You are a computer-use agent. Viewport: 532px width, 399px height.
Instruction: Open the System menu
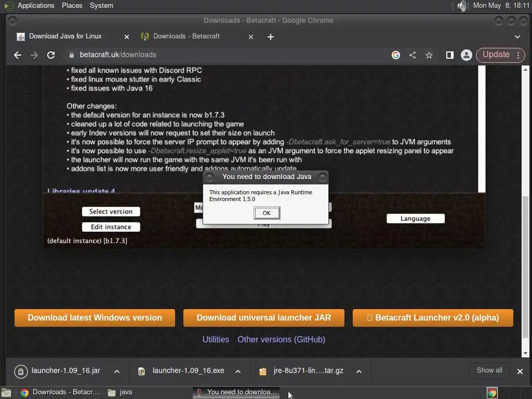[x=101, y=5]
